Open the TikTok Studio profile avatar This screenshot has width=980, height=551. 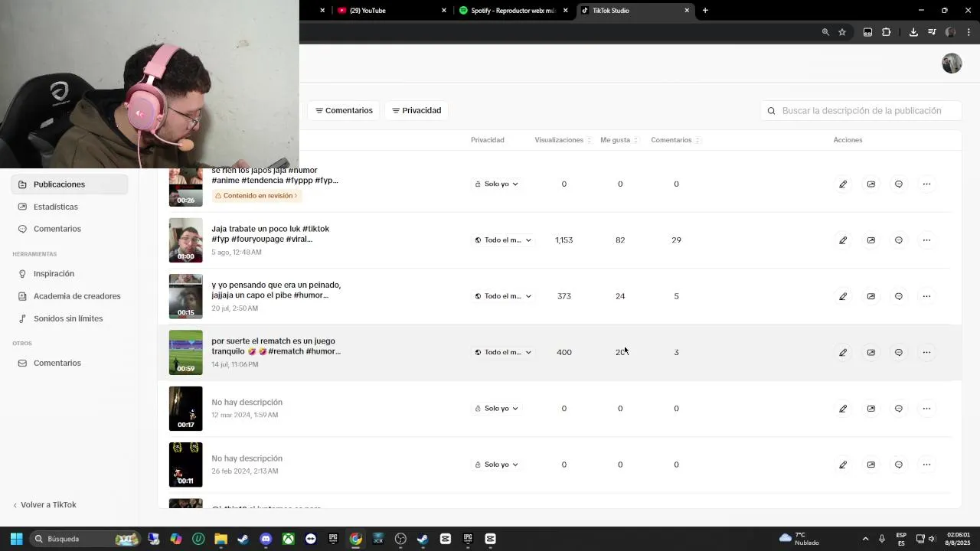(x=952, y=64)
